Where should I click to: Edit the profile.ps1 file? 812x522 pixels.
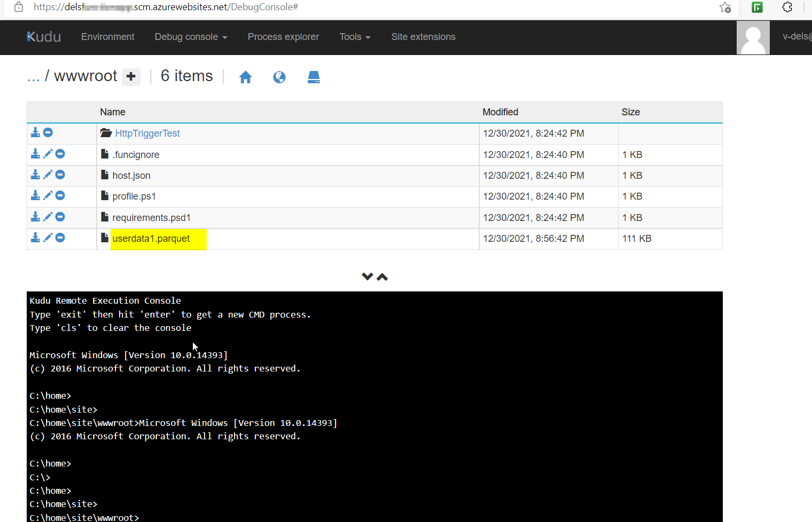pos(48,195)
